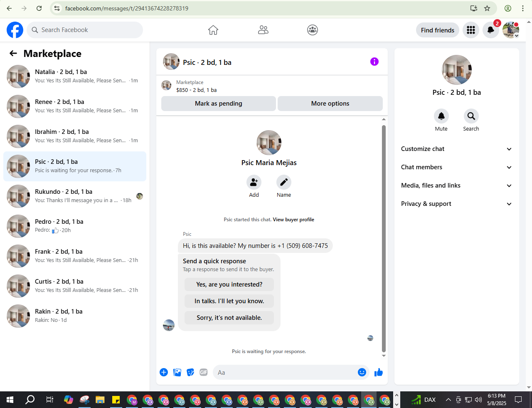Viewport: 532px width, 408px height.
Task: Expand Media, files and links section
Action: click(x=457, y=185)
